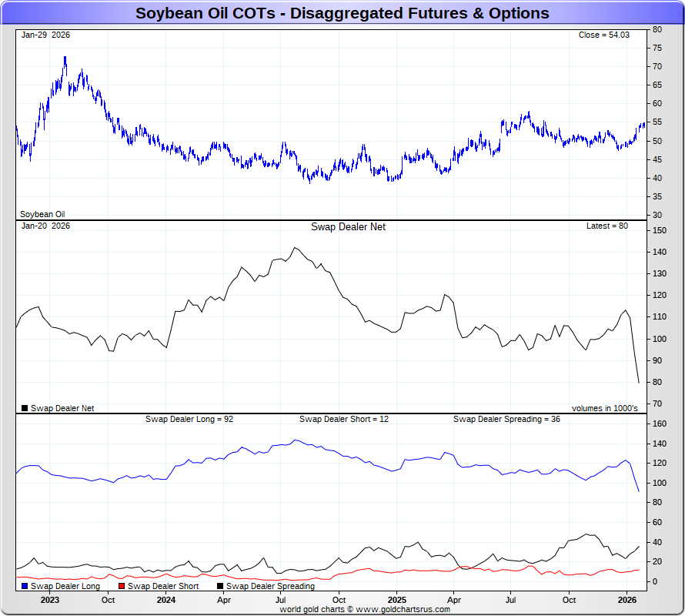The image size is (685, 616).
Task: Click the Swap Dealer Long = 92 readout
Action: click(189, 419)
